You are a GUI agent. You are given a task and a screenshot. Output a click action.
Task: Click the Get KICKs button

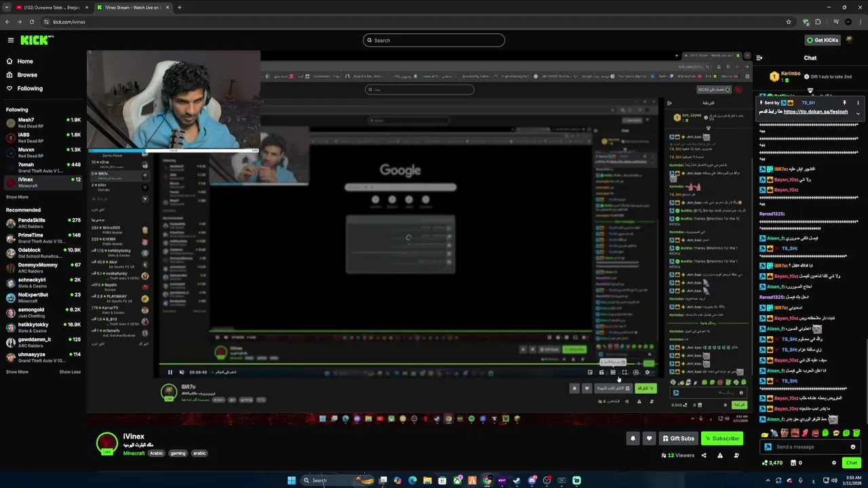pos(823,40)
